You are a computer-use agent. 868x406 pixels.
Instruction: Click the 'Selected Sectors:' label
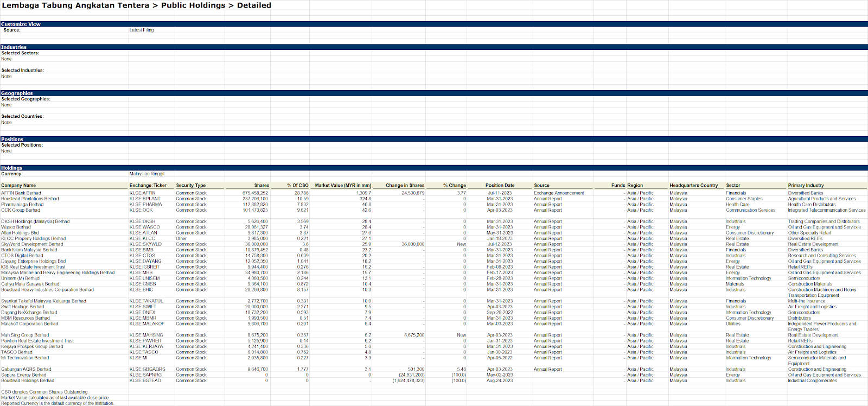coord(20,53)
